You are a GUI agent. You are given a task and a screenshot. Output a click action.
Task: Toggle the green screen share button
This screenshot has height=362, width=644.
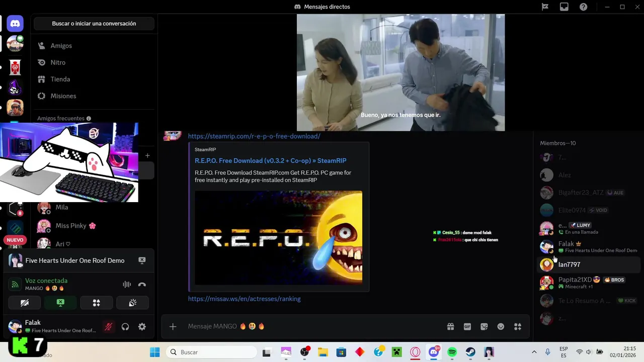[x=60, y=303]
